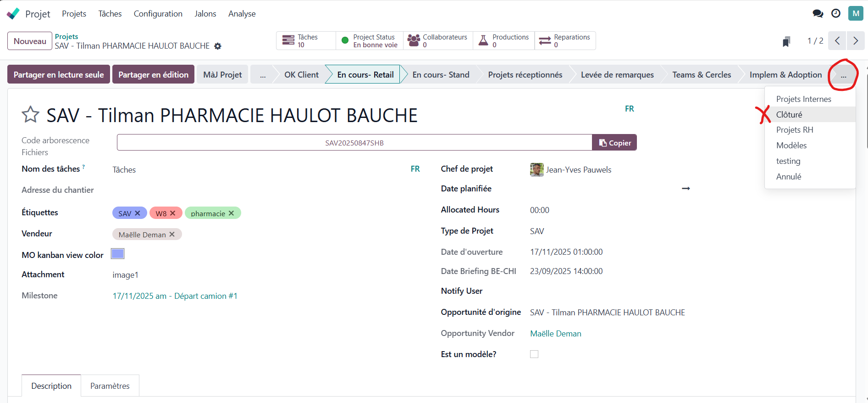868x403 pixels.
Task: Open the conversations chat icon
Action: coord(818,14)
